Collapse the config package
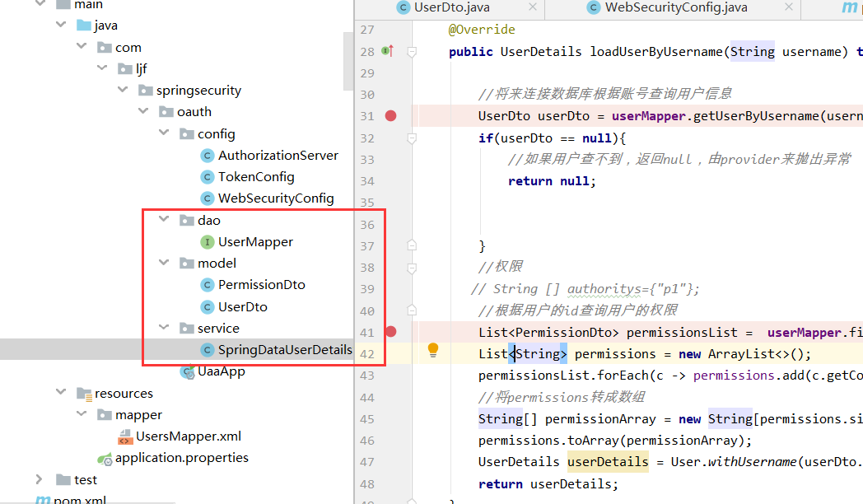 pos(164,133)
